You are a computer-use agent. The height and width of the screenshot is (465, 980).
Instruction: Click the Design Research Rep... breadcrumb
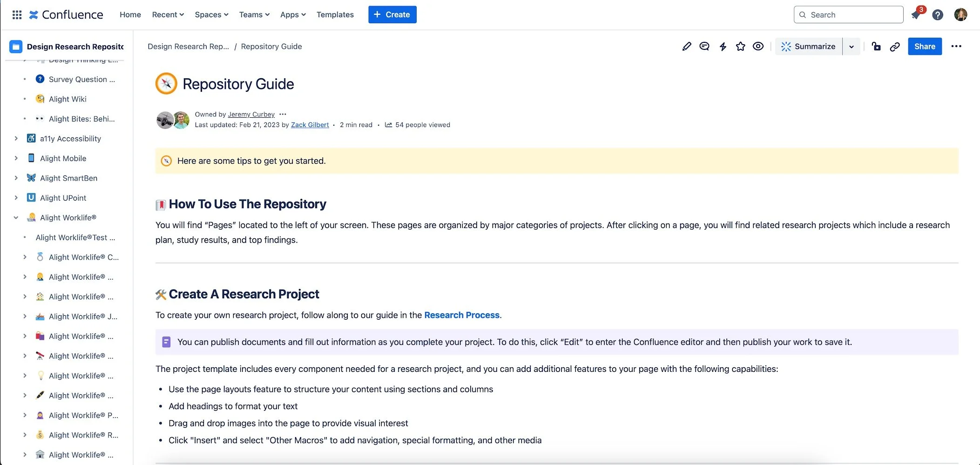188,47
